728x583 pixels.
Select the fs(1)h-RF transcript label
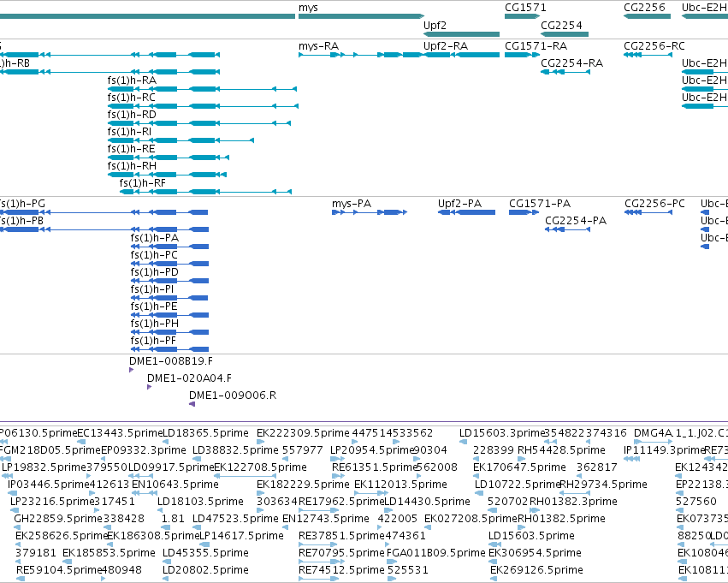tap(143, 183)
